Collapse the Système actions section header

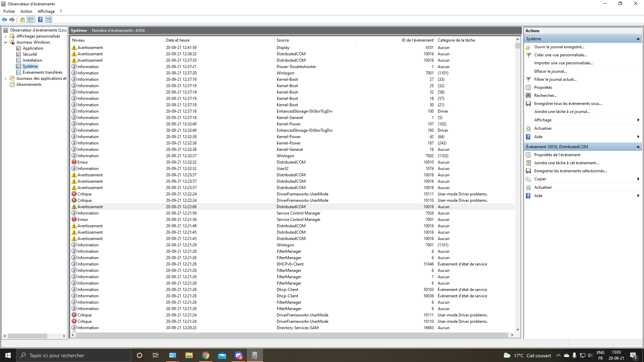[638, 39]
